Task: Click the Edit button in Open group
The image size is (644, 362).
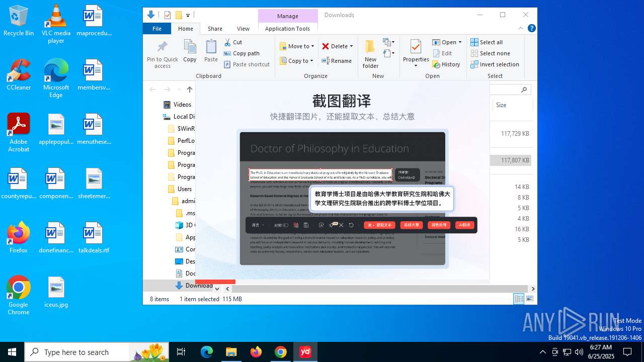Action: (442, 53)
